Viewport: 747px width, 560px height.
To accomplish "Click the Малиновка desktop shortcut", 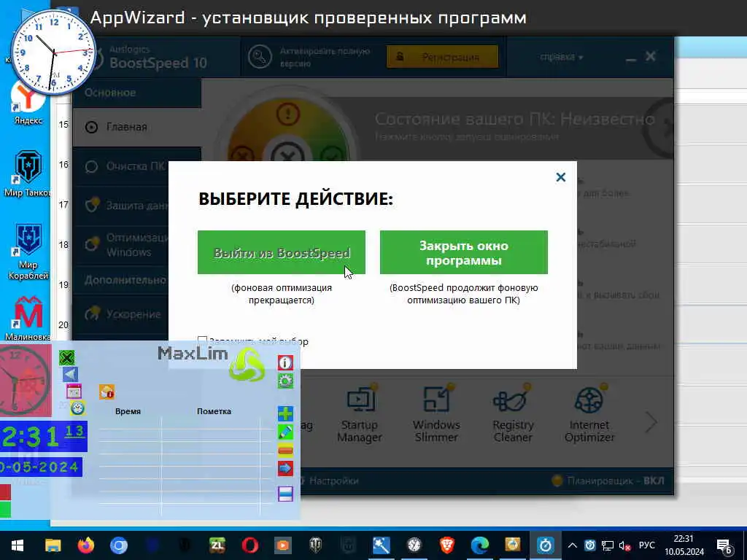I will (28, 318).
